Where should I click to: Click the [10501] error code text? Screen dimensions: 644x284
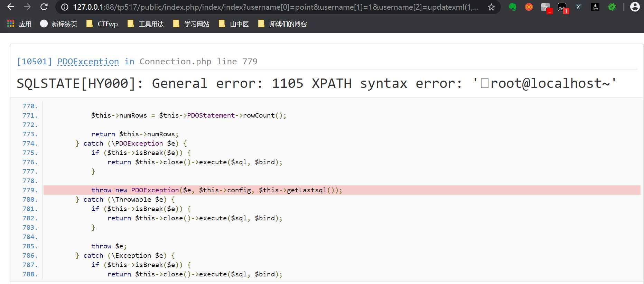pos(35,62)
